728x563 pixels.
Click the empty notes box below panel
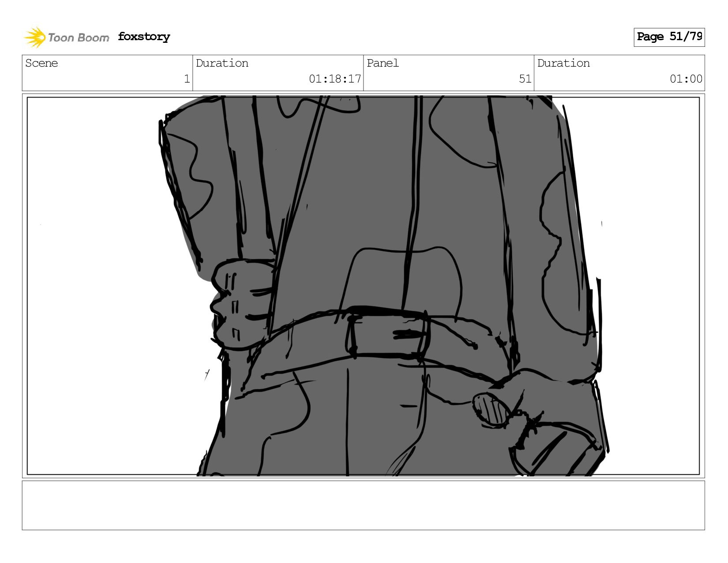click(x=363, y=505)
